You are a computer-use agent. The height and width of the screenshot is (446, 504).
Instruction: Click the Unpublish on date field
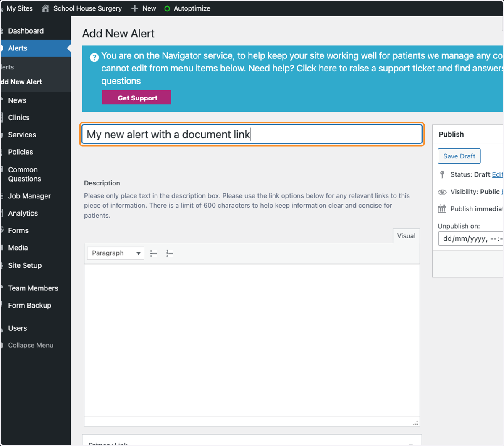[x=470, y=239]
